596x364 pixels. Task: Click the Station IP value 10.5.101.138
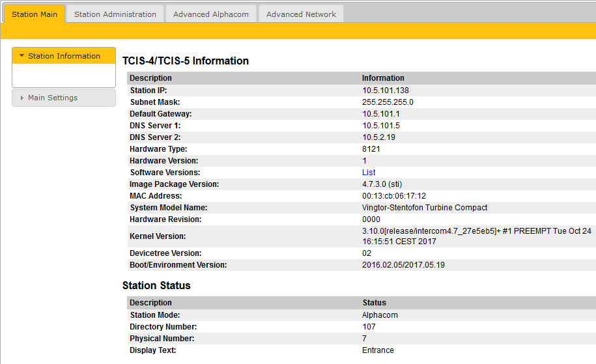tap(386, 91)
